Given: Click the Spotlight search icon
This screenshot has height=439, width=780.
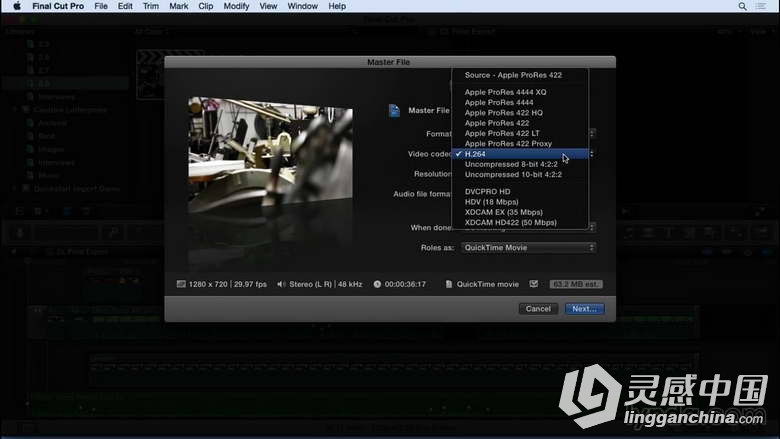Looking at the screenshot, I should click(x=742, y=6).
